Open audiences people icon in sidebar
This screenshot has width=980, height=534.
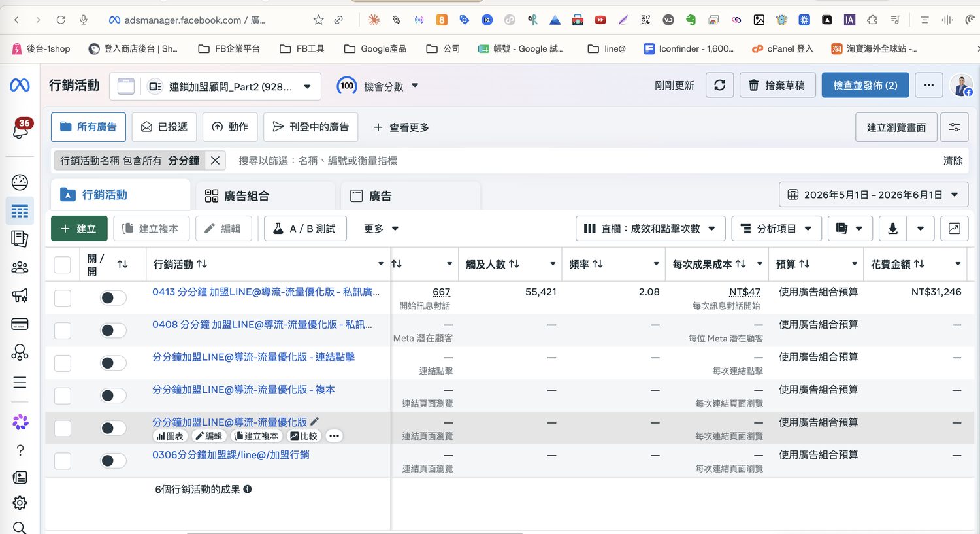click(20, 267)
